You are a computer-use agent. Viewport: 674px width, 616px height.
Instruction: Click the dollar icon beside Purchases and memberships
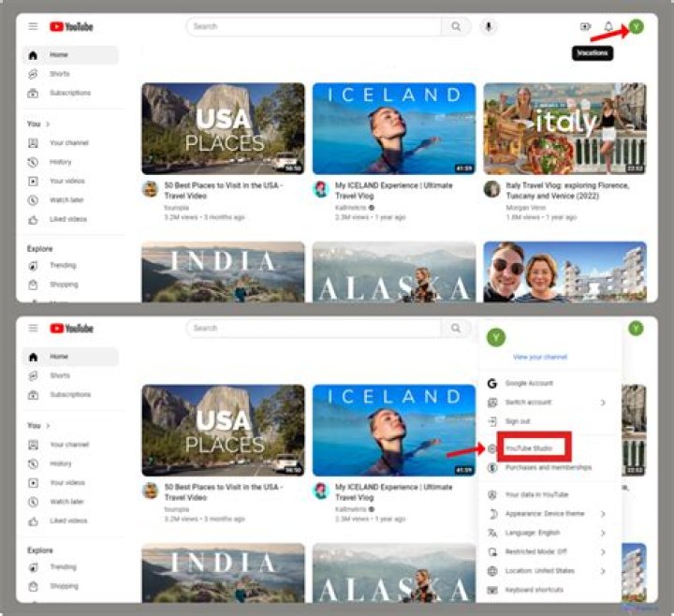tap(492, 467)
